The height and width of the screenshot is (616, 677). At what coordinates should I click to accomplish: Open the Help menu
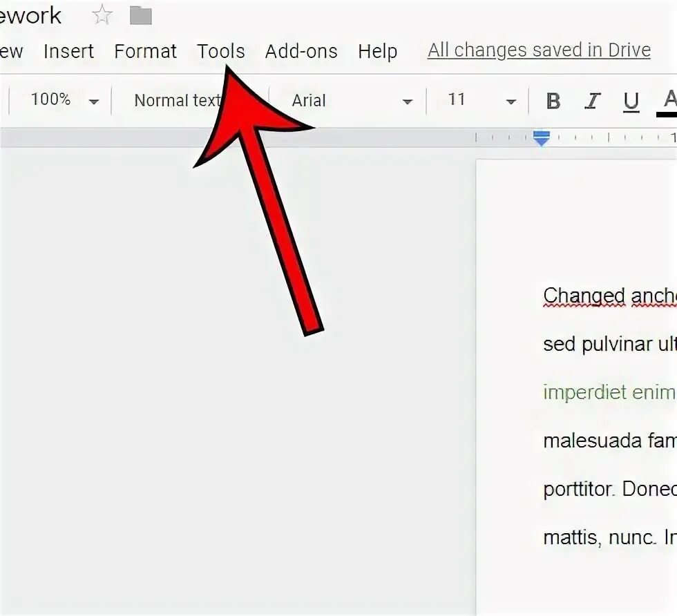377,52
